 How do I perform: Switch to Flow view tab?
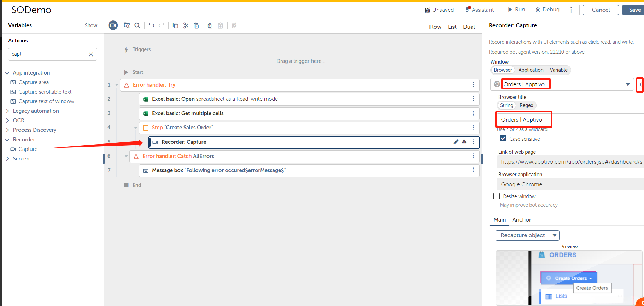point(435,27)
